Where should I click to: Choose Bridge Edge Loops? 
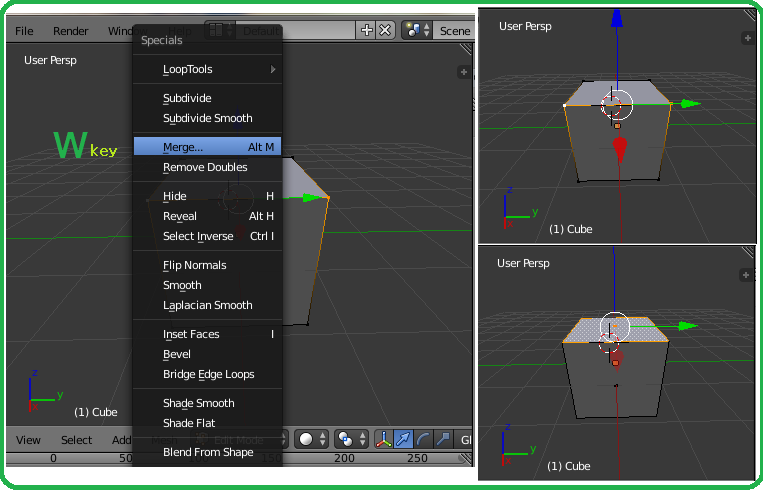[207, 374]
